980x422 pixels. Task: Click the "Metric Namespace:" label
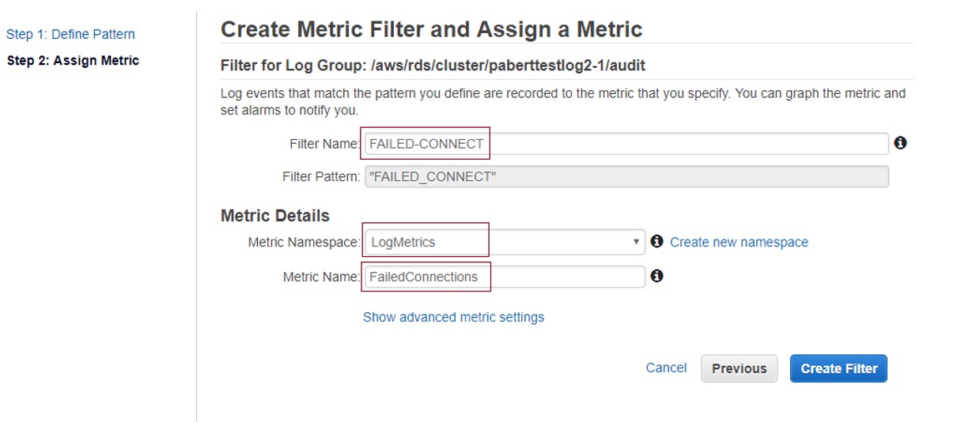pos(304,242)
